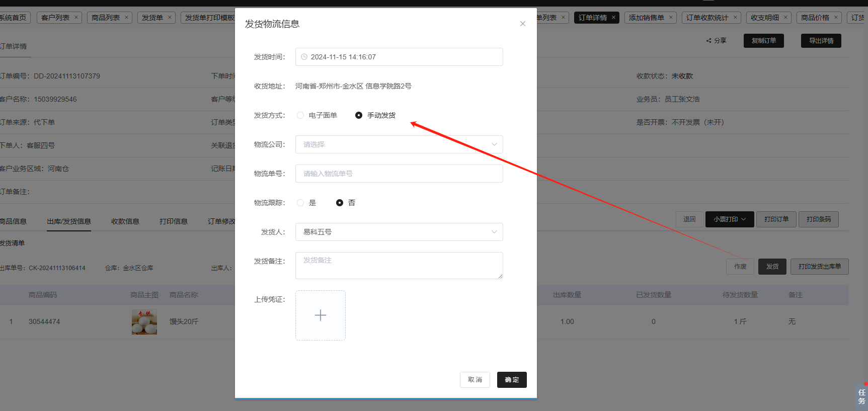The width and height of the screenshot is (868, 411).
Task: Click the plus icon to upload 凭证
Action: coord(321,315)
